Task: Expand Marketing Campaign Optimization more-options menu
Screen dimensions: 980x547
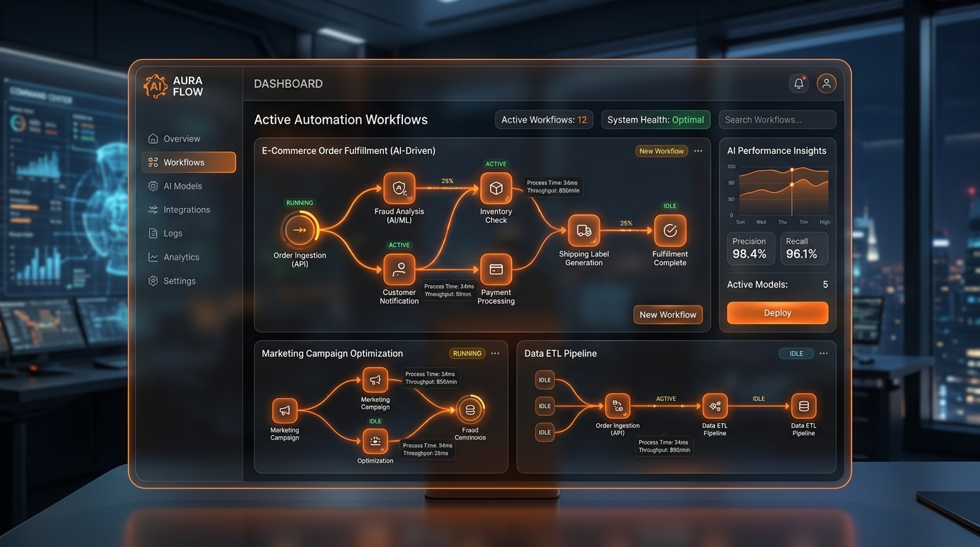Action: pos(495,353)
